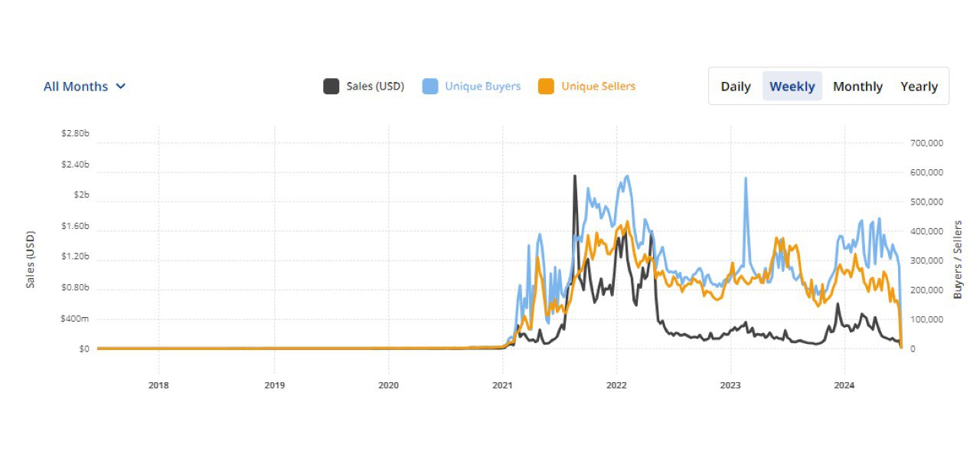Toggle the Unique Sellers series label

pos(598,87)
